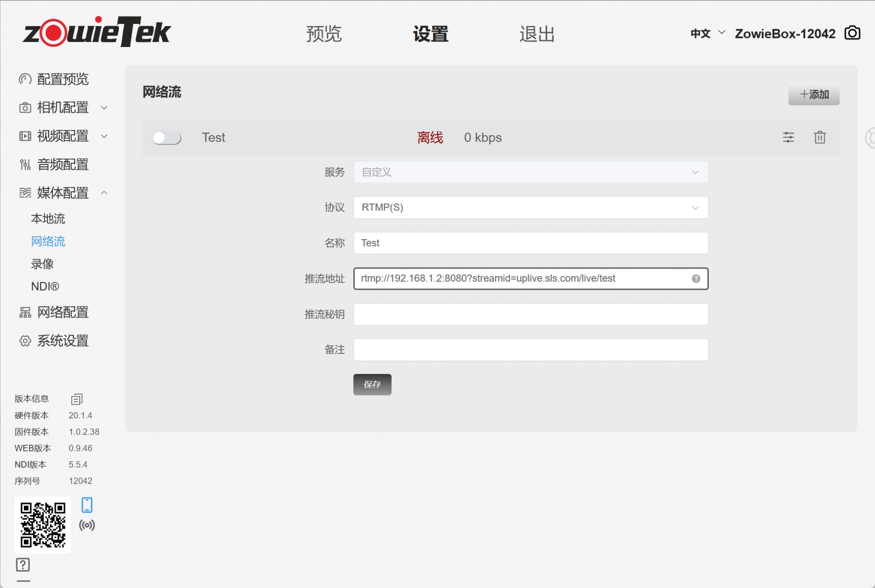Delete the Test stream with trash icon
875x588 pixels.
tap(819, 137)
